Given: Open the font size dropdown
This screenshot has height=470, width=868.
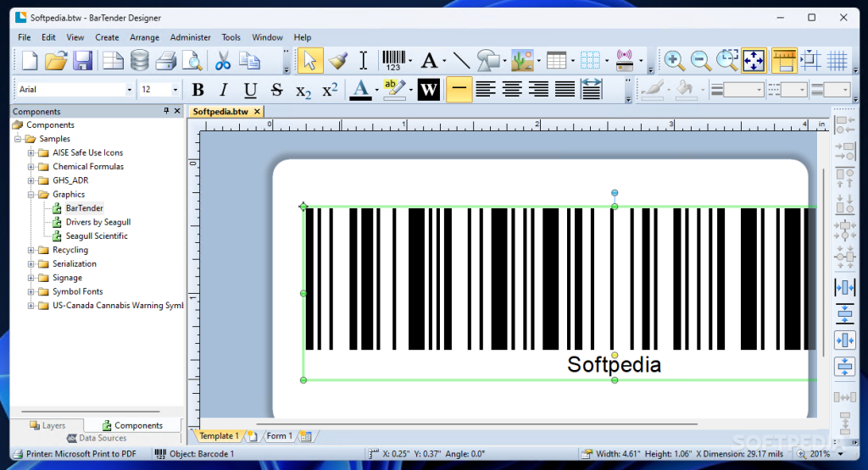Looking at the screenshot, I should 175,90.
